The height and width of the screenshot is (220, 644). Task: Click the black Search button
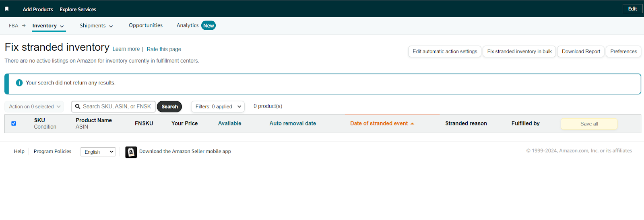pyautogui.click(x=169, y=107)
